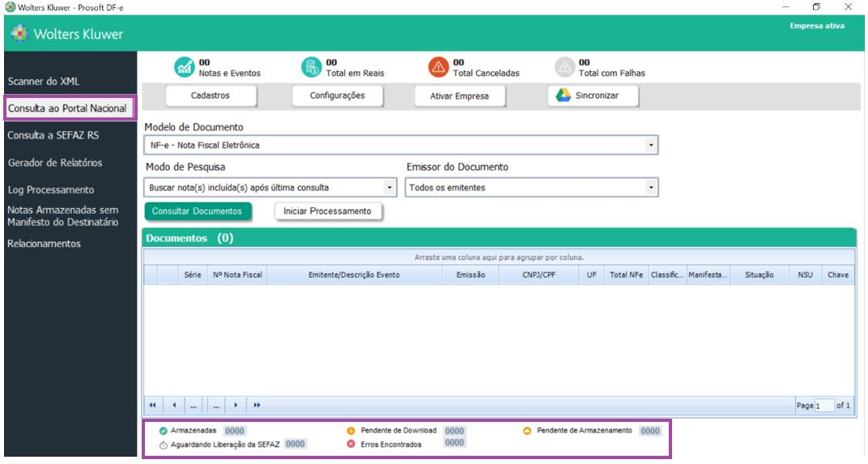
Task: Click the Cadastros button
Action: pyautogui.click(x=211, y=96)
